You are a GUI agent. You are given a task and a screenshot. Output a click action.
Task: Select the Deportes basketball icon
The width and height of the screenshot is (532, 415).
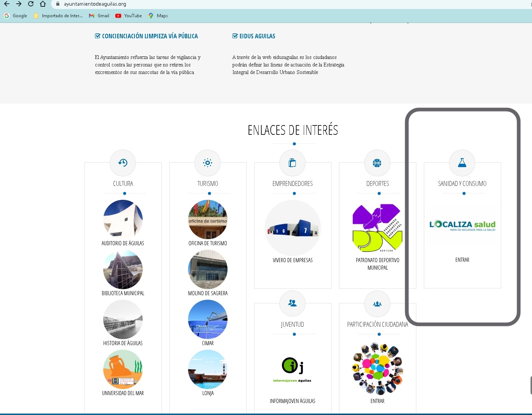377,163
